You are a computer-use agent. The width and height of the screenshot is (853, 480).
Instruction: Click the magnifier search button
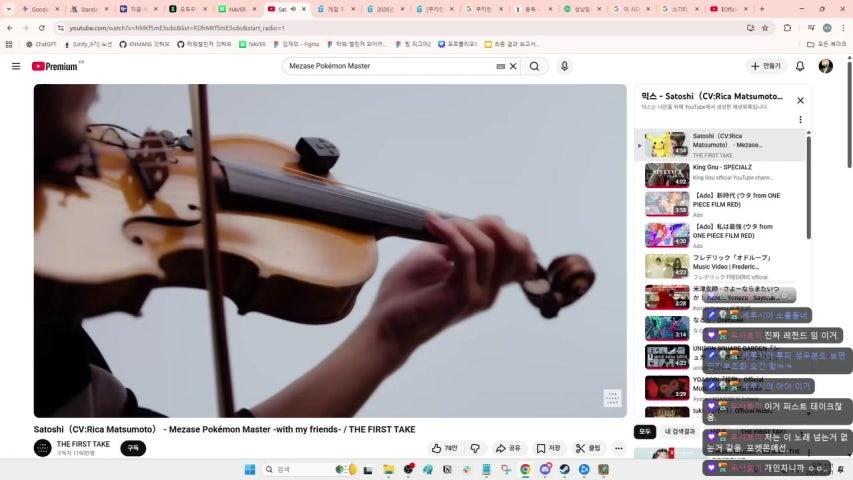pyautogui.click(x=534, y=66)
